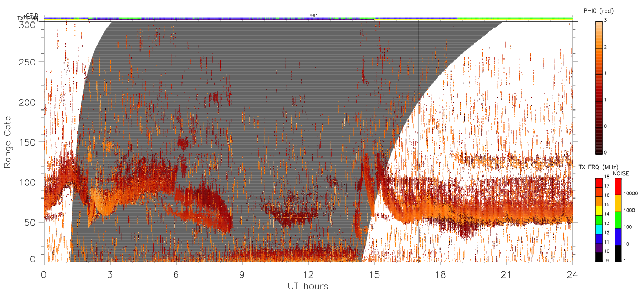Click the red 10000 swatch in NOISE legend
644x297 pixels.
(618, 186)
